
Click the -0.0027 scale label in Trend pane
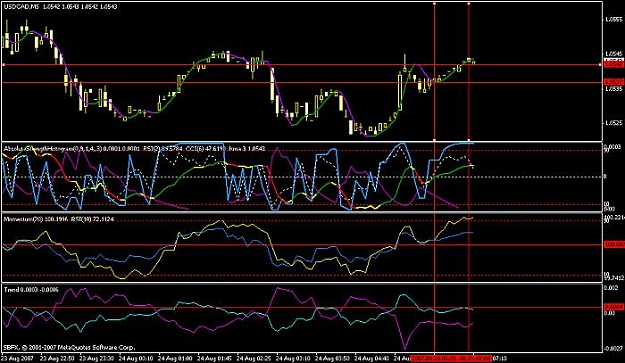[x=614, y=349]
